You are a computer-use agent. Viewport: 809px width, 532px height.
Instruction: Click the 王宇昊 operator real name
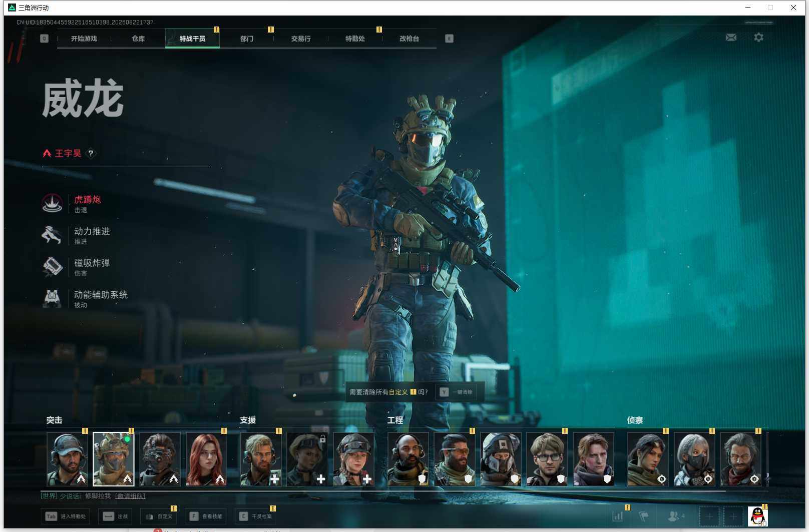click(68, 153)
